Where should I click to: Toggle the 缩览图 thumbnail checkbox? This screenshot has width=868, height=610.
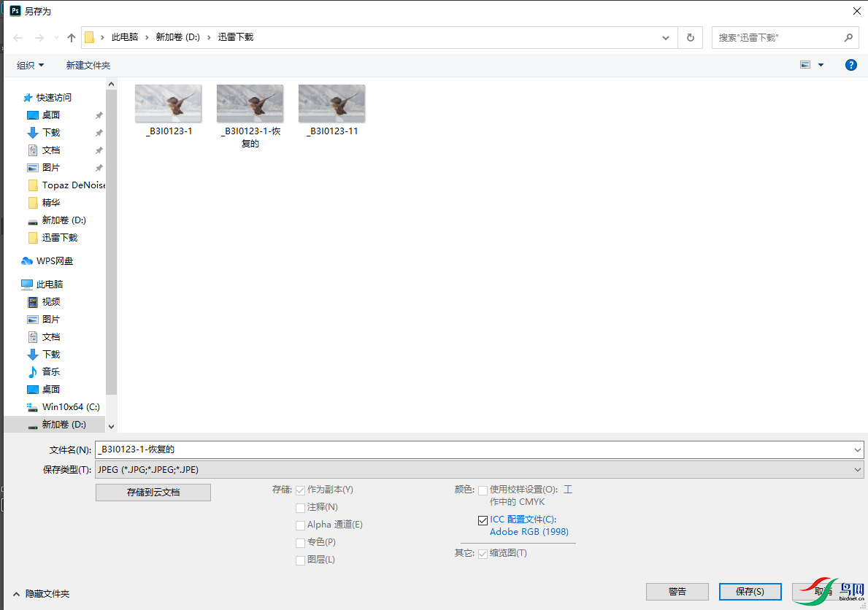483,553
